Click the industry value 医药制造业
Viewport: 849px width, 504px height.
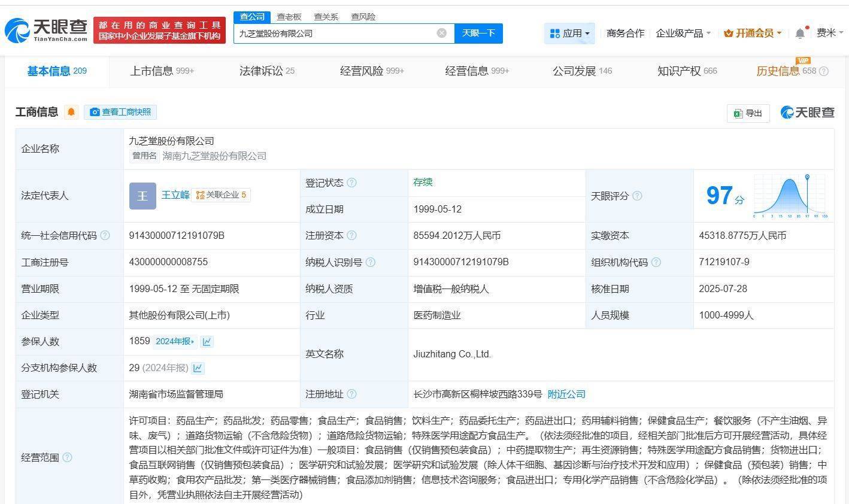(437, 315)
